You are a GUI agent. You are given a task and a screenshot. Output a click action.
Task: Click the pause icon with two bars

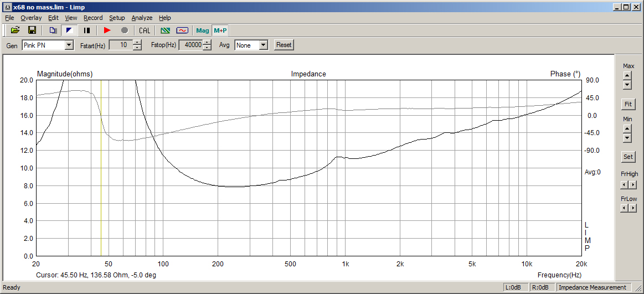pyautogui.click(x=87, y=30)
